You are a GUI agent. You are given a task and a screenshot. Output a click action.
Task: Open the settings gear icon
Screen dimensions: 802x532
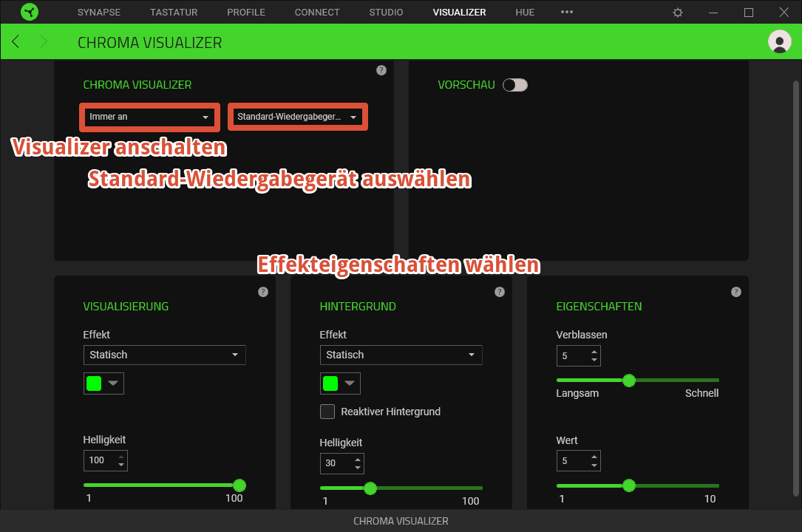pyautogui.click(x=678, y=13)
